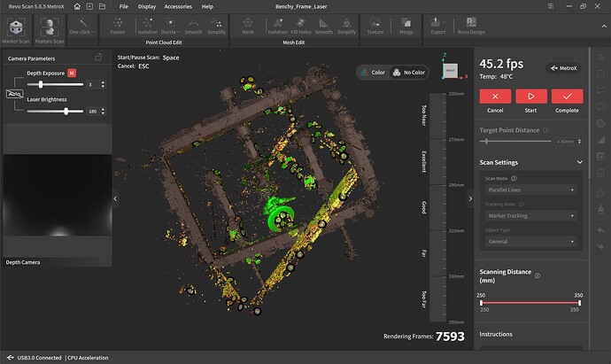The height and width of the screenshot is (364, 611).
Task: Open the title bar settings list icon
Action: pyautogui.click(x=550, y=6)
